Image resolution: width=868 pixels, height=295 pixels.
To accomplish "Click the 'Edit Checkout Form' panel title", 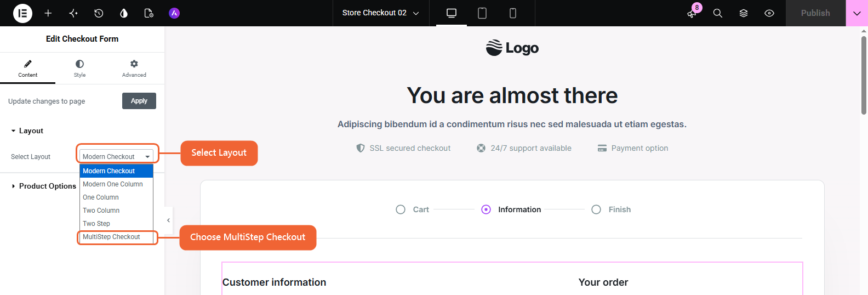I will 82,39.
